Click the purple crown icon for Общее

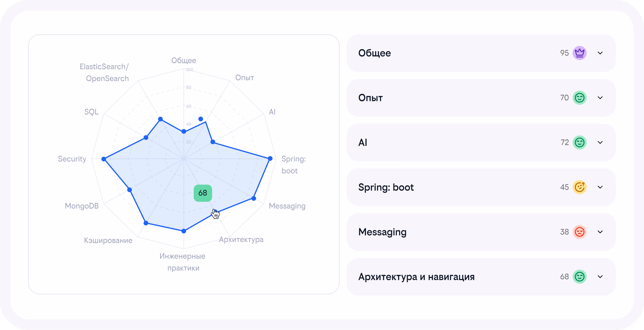coord(580,53)
